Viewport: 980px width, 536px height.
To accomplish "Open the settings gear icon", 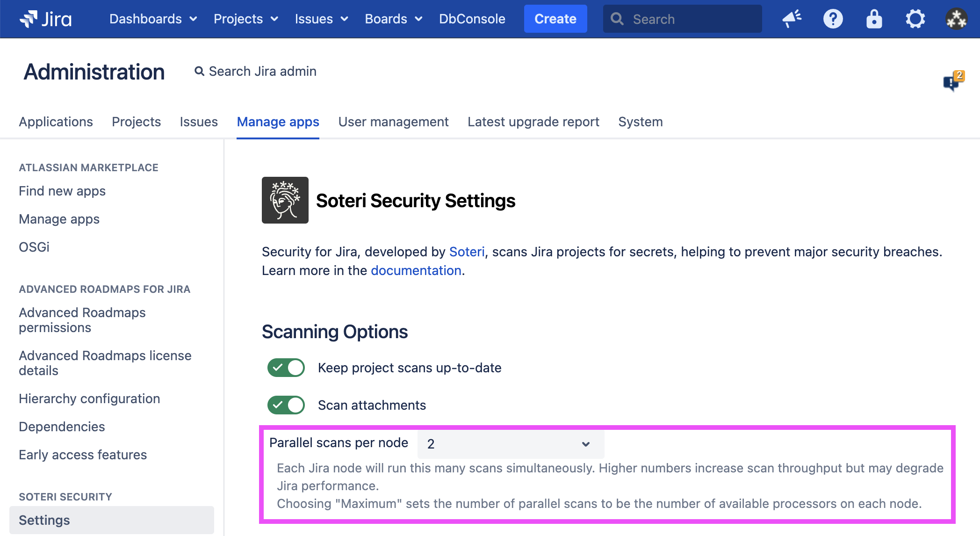I will 915,19.
